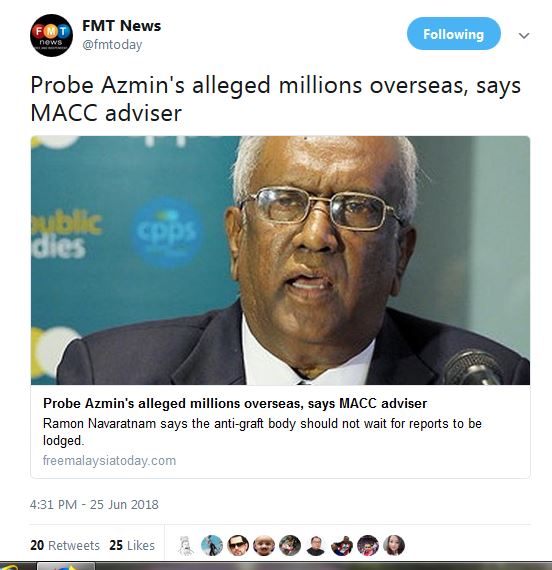View the list of 25 Likes
The height and width of the screenshot is (570, 552).
pyautogui.click(x=132, y=545)
